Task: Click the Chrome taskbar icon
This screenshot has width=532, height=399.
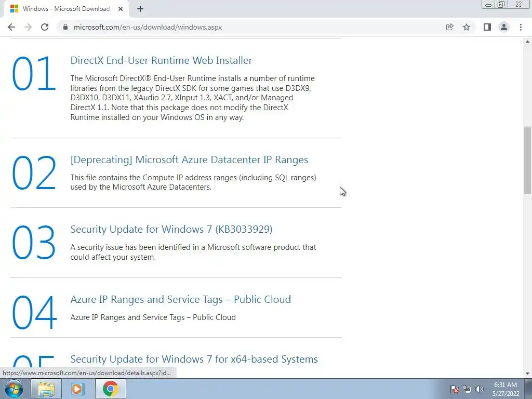Action: (110, 389)
